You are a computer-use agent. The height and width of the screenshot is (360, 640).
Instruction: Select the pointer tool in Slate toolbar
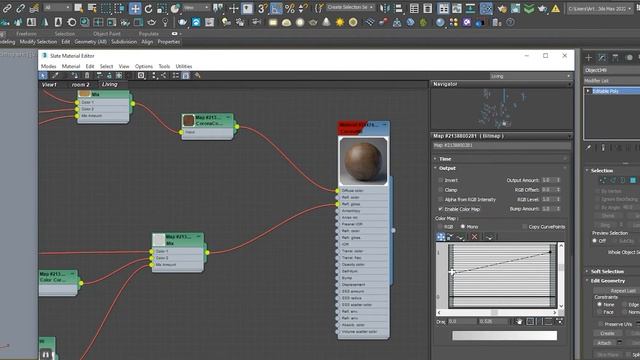[43, 76]
